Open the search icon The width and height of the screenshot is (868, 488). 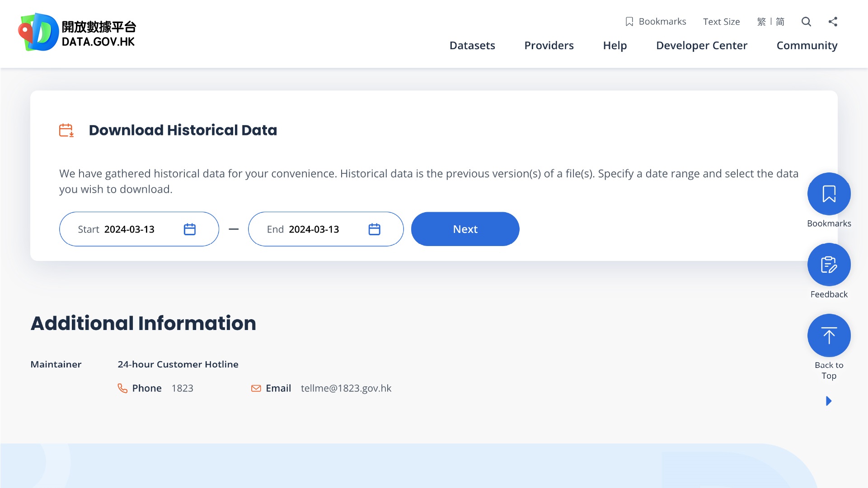807,22
